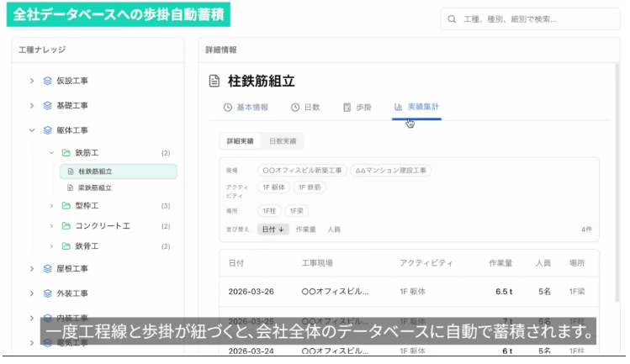Switch to the 日数 tab
This screenshot has height=364, width=630.
pos(305,108)
